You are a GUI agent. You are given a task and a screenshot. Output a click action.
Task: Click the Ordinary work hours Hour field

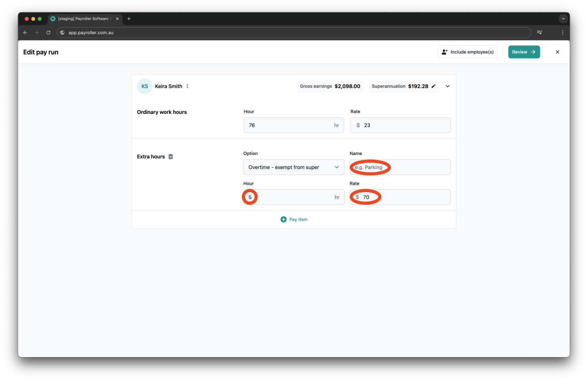coord(293,125)
